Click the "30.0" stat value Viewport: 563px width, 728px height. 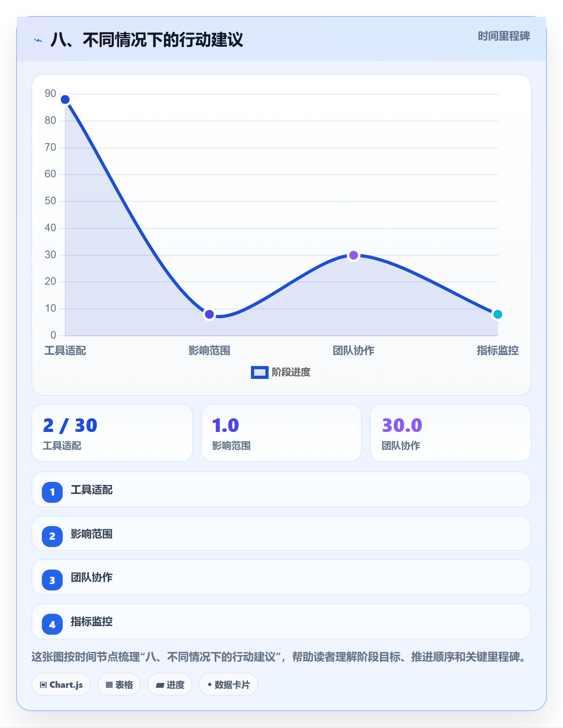(x=402, y=425)
